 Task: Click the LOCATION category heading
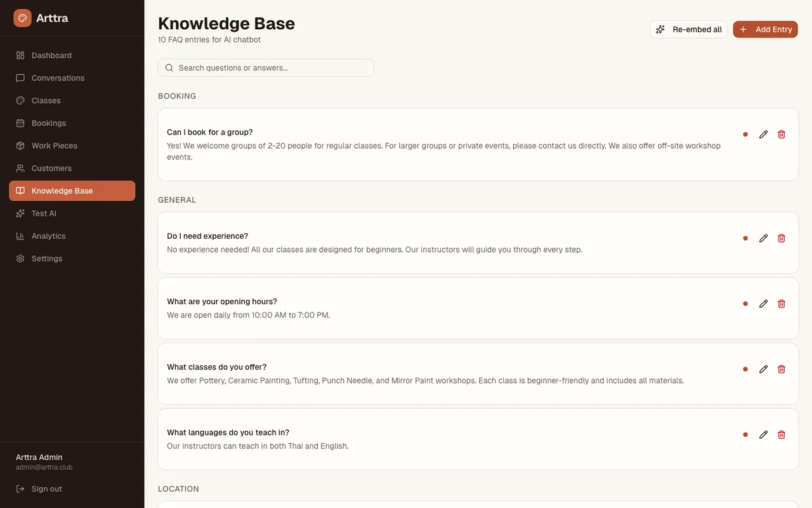pos(178,489)
